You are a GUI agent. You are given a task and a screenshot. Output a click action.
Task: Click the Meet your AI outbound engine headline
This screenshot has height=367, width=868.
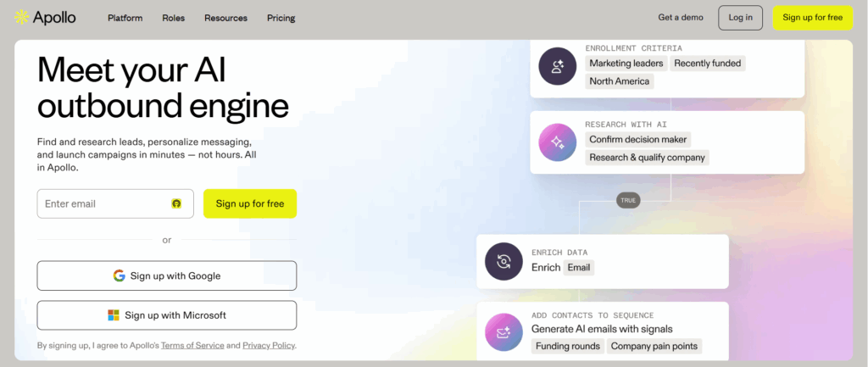click(163, 87)
